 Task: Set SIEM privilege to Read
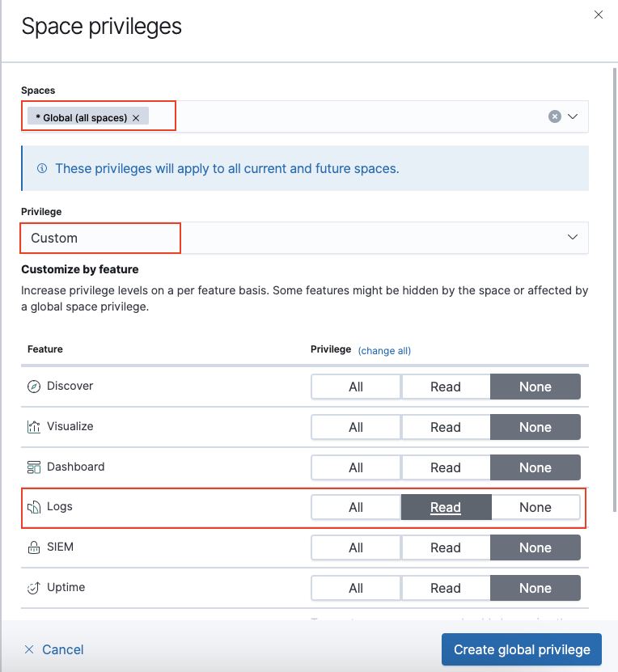coord(445,547)
